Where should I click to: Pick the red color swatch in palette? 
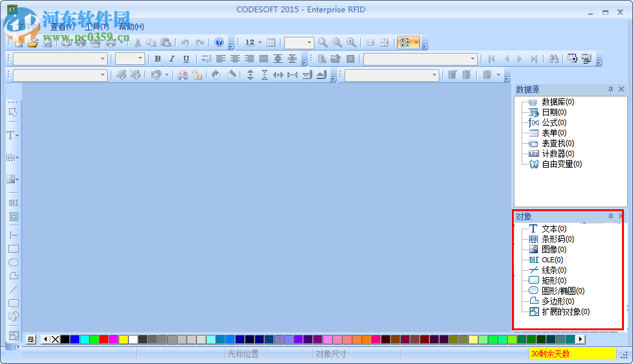(x=104, y=339)
